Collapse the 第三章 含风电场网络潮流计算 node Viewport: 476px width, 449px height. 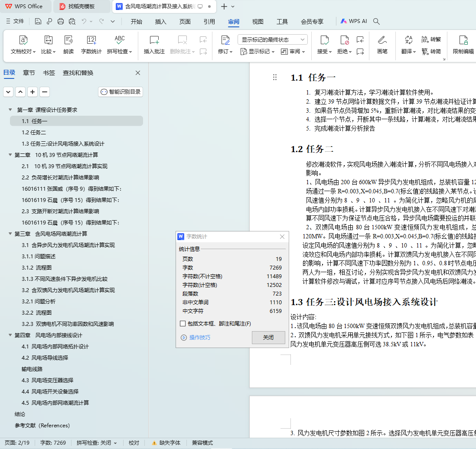click(x=10, y=234)
